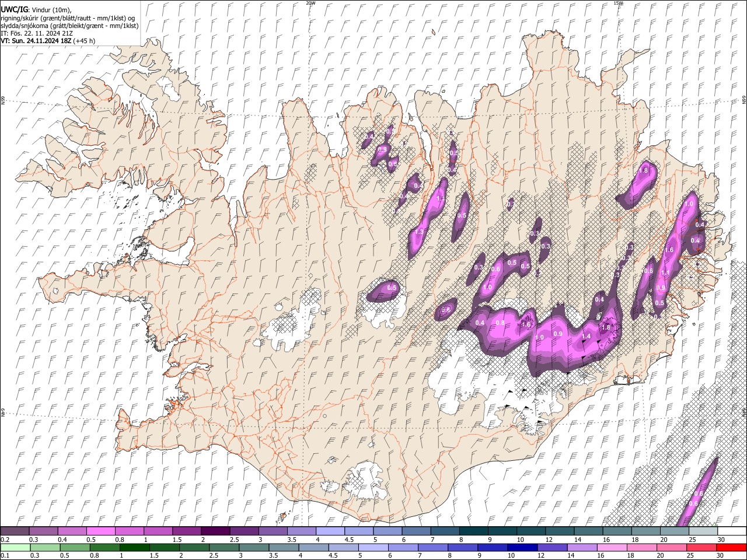The width and height of the screenshot is (747, 560).
Task: Click pale grey snow swatch between 25 and 30
Action: pos(703,531)
